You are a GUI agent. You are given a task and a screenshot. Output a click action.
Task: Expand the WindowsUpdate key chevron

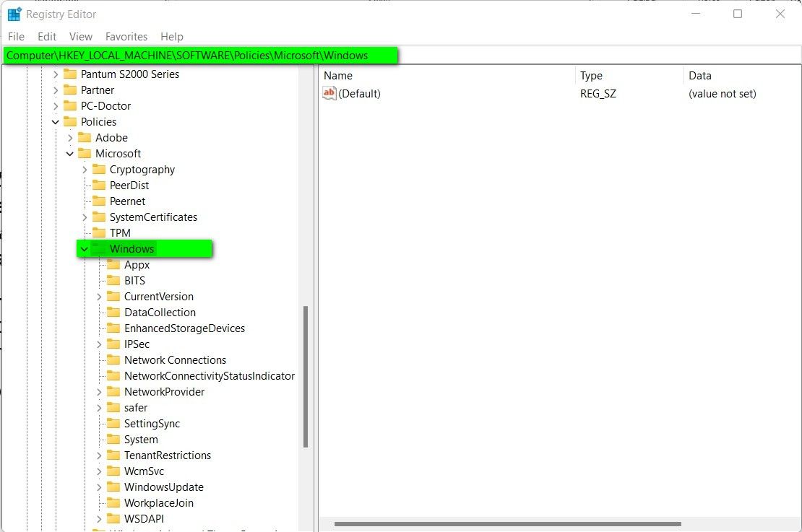click(100, 487)
